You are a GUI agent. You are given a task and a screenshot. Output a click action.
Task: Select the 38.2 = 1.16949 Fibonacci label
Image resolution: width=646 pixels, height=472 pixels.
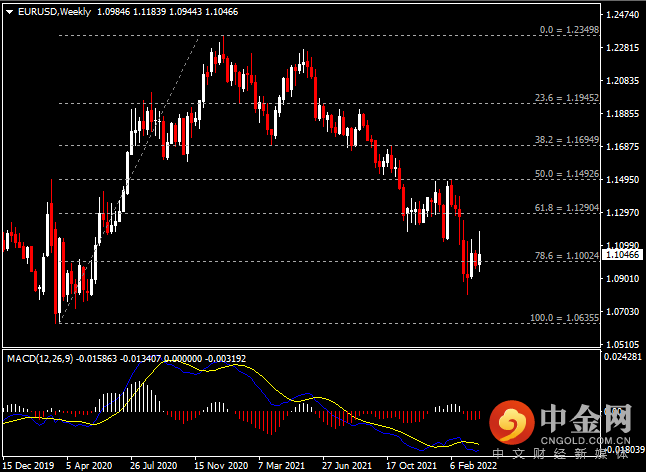point(567,140)
